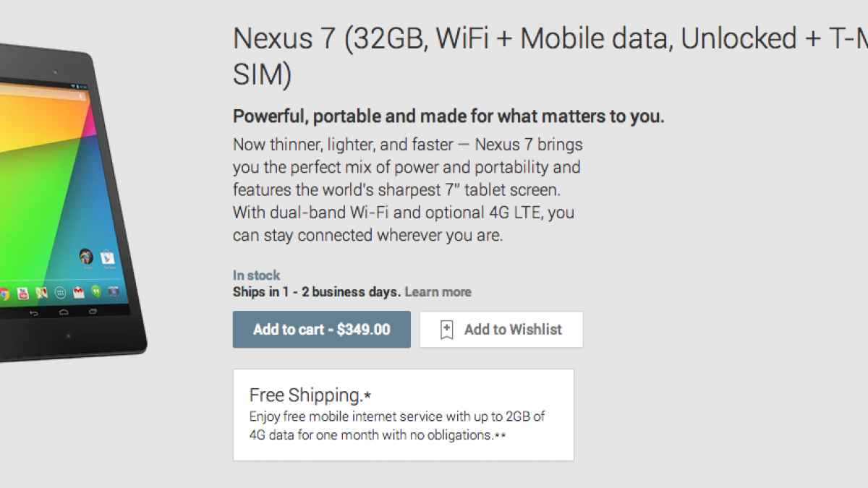
Task: Click the Camera icon on the tablet dock
Action: point(114,291)
